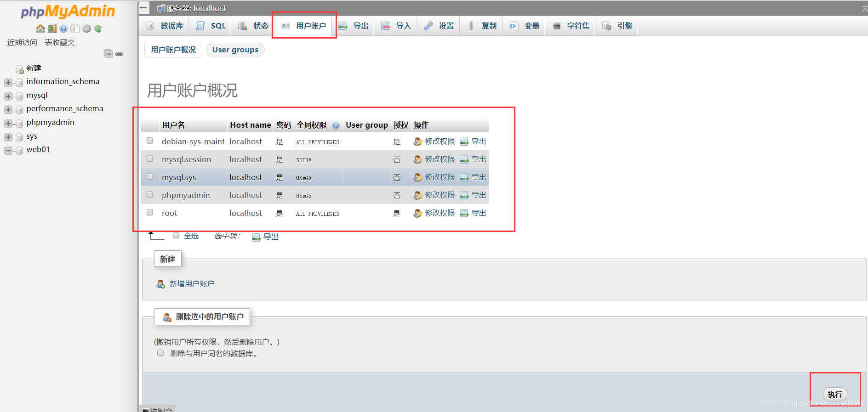Click export icon in mysql.sys row
The height and width of the screenshot is (412, 868).
pos(464,177)
